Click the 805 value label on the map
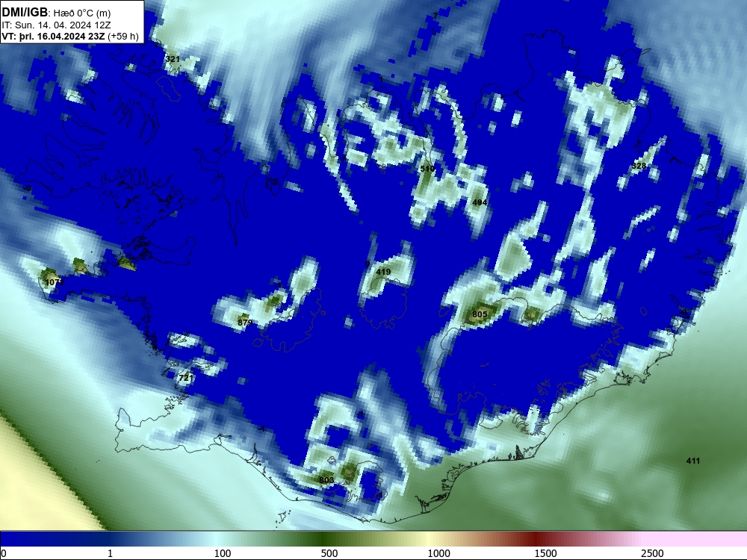The height and width of the screenshot is (560, 747). pos(480,314)
